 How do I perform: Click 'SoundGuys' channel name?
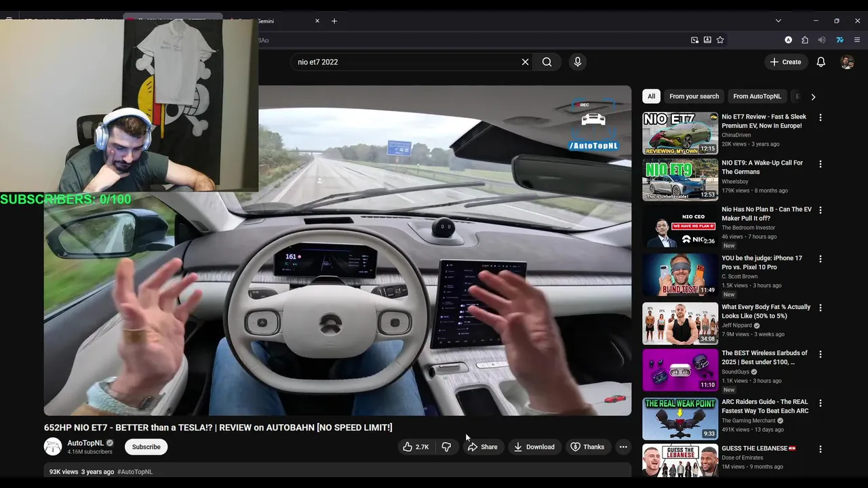click(735, 371)
